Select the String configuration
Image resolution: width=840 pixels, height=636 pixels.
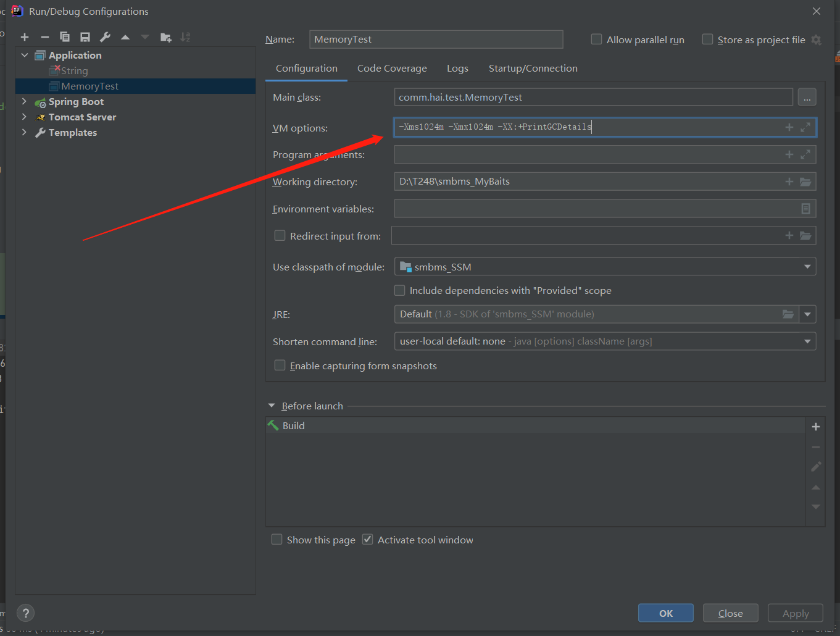pos(74,71)
